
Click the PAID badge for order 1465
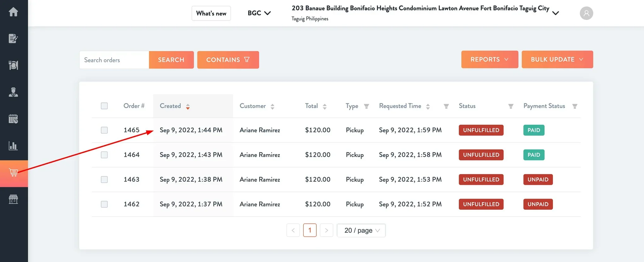(534, 130)
